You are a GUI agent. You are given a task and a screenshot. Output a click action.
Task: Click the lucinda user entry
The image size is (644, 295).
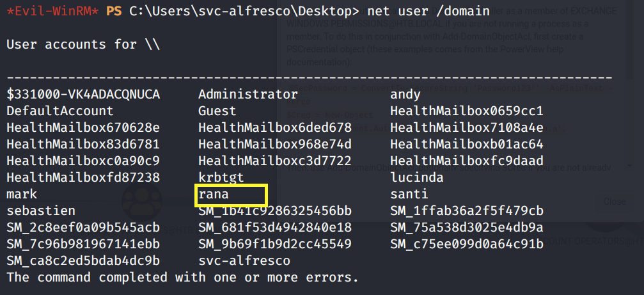click(x=416, y=178)
